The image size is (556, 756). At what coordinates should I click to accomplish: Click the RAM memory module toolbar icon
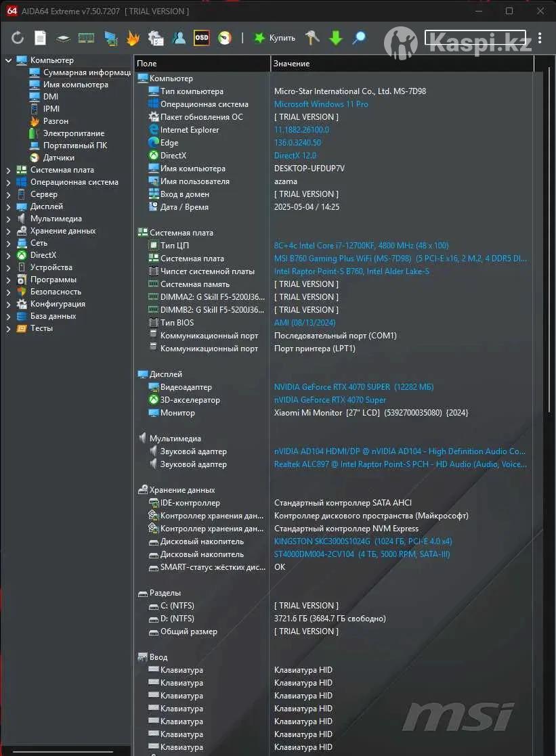[x=87, y=38]
